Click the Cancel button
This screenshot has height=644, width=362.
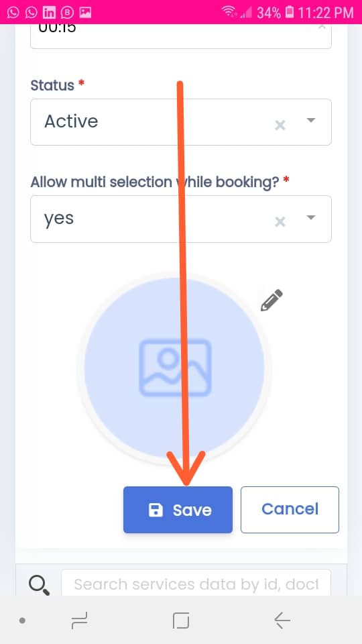click(x=290, y=510)
